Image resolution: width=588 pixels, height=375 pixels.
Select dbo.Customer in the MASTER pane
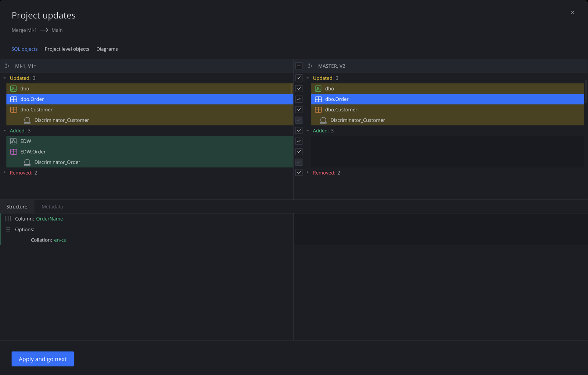point(448,110)
